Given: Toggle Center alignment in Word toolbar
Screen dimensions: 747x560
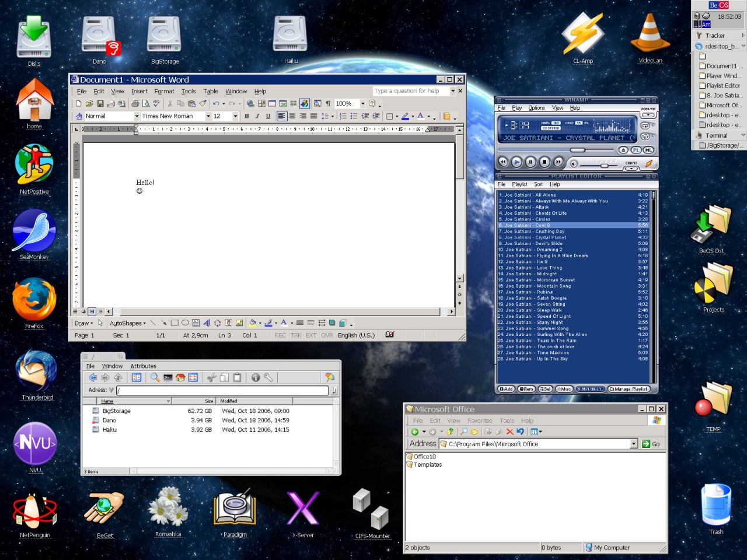Looking at the screenshot, I should [x=292, y=116].
